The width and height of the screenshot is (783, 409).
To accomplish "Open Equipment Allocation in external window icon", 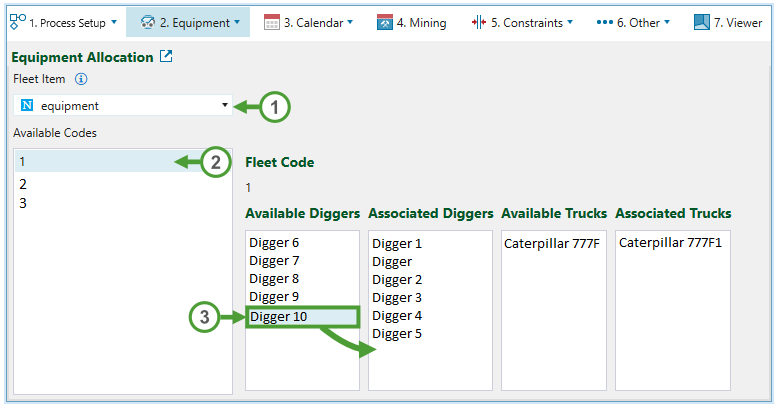I will [x=167, y=57].
